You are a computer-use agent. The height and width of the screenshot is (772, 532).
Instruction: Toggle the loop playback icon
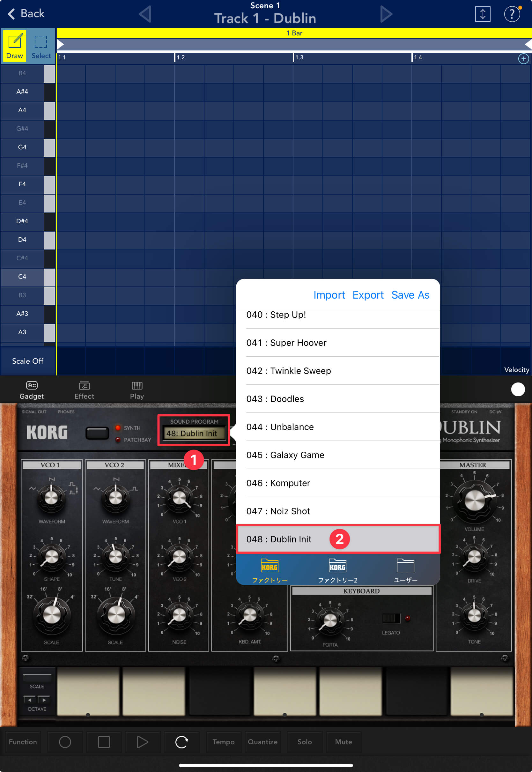click(181, 742)
